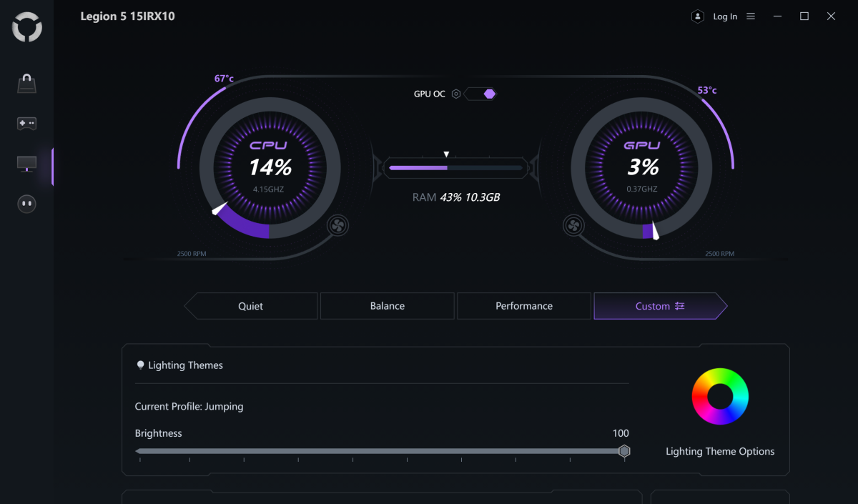Click the GPU OC label
Viewport: 858px width, 504px height.
[429, 94]
